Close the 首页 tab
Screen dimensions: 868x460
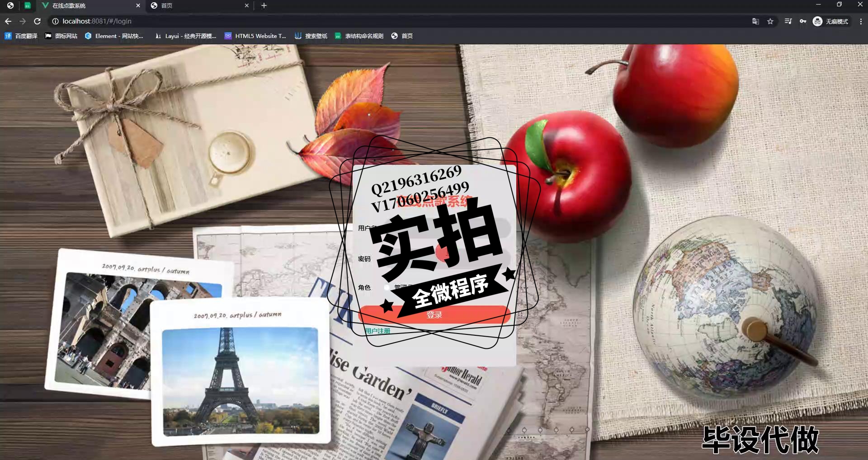tap(246, 5)
